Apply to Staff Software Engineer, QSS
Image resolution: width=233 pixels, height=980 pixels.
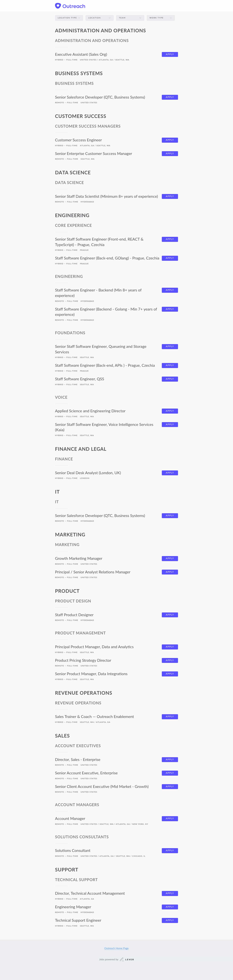click(x=169, y=379)
